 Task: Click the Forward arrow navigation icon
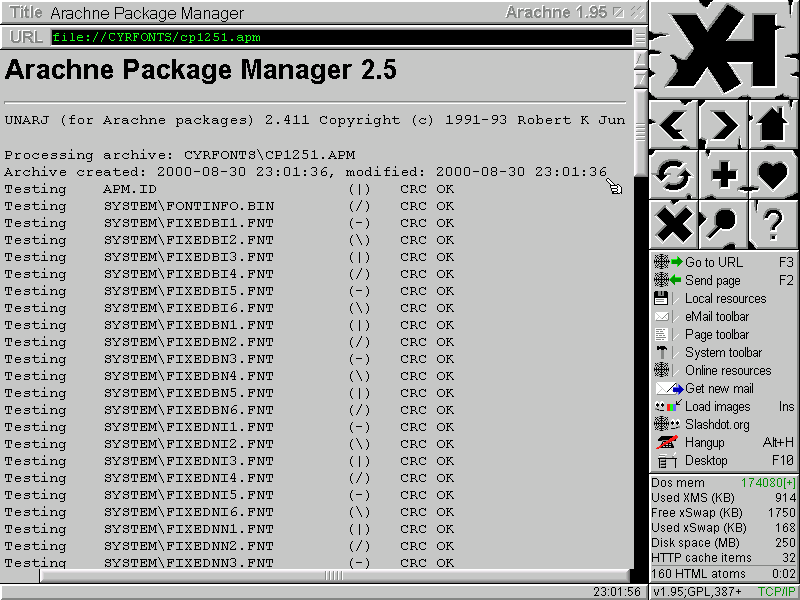[x=723, y=125]
